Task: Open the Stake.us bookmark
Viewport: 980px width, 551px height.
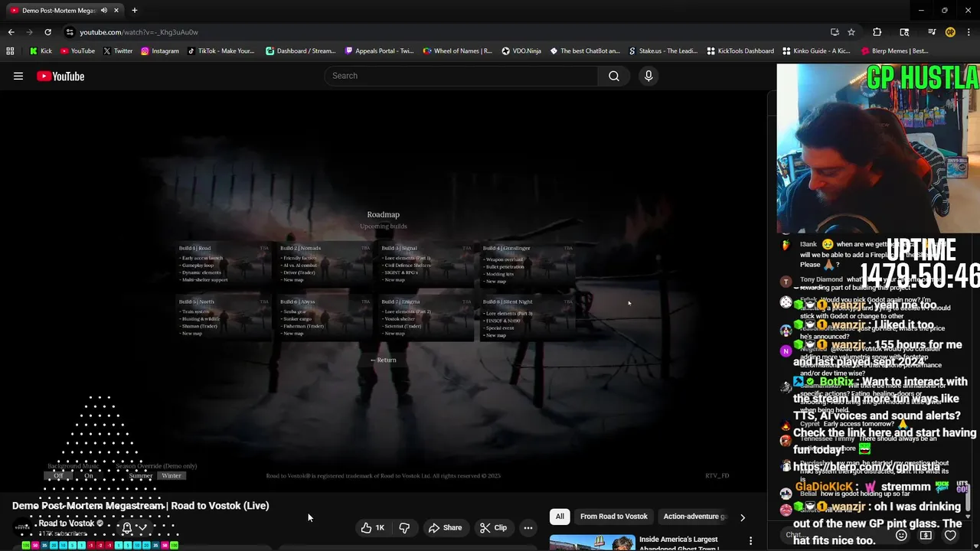Action: 663,51
